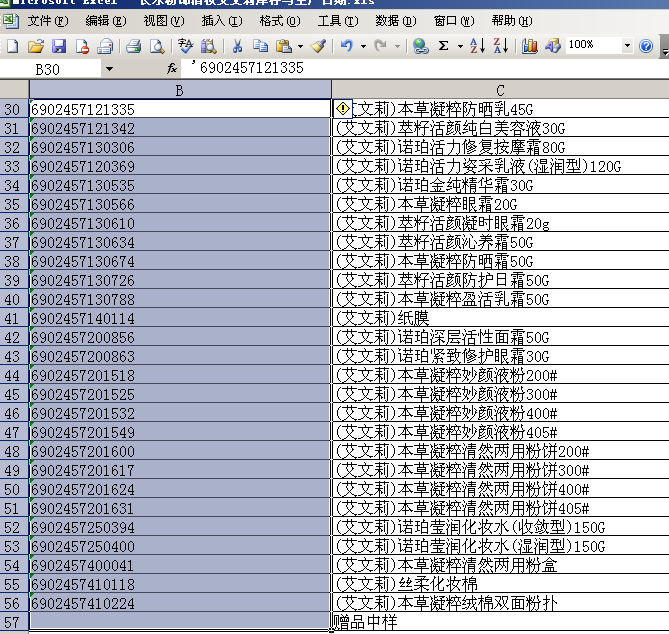Paste using the clipboard icon
669x634 pixels.
tap(284, 46)
